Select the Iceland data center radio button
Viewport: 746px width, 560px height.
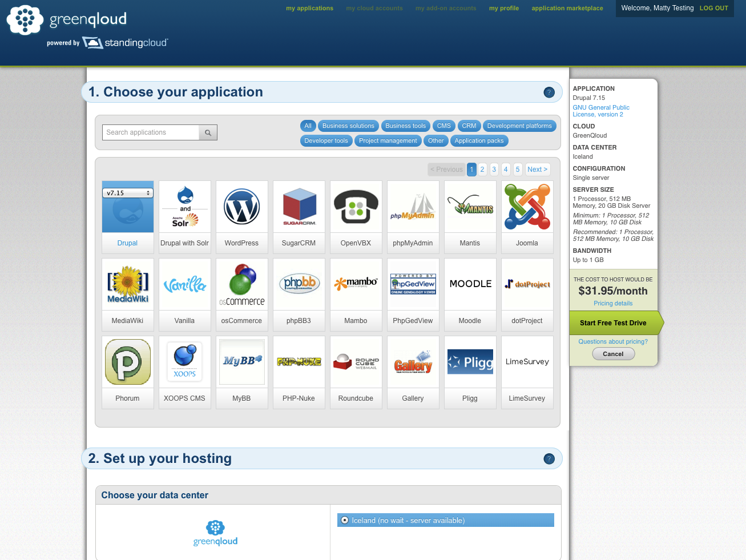(345, 521)
